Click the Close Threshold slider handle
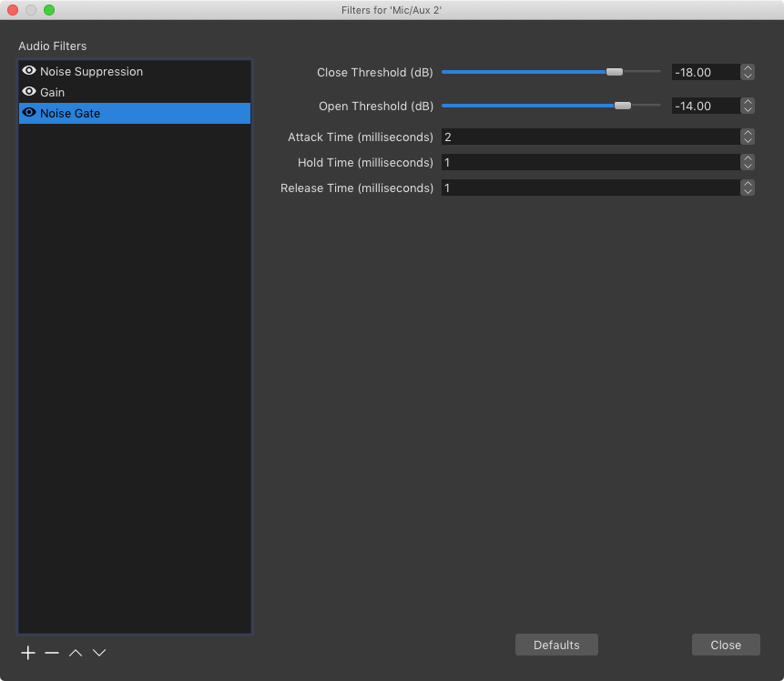 click(x=615, y=72)
